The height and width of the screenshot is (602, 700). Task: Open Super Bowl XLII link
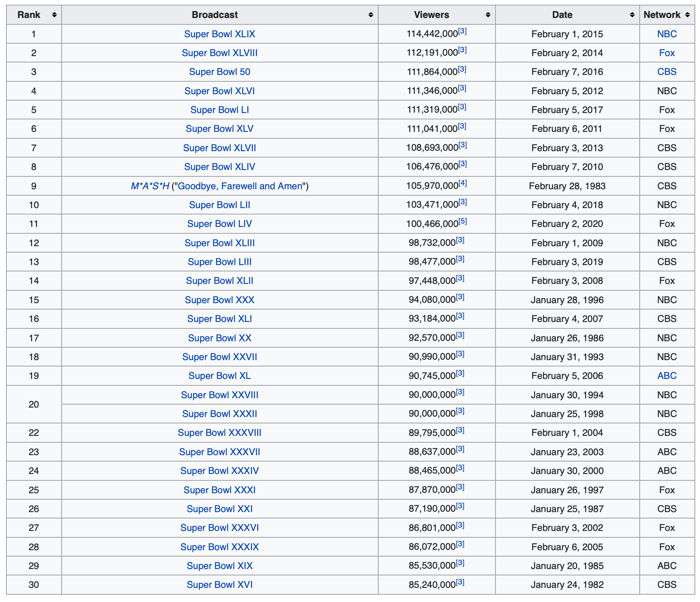[x=219, y=281]
